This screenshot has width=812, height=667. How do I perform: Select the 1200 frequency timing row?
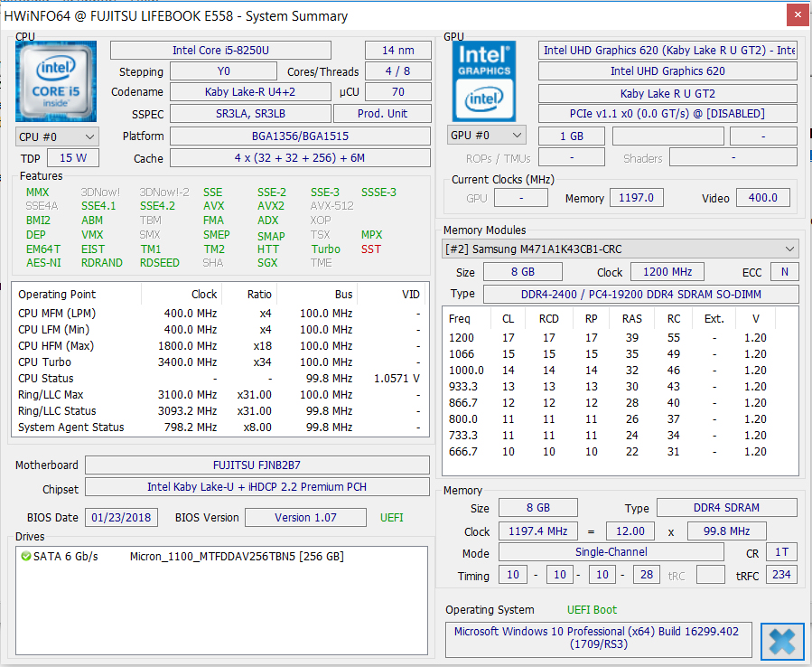coord(620,338)
